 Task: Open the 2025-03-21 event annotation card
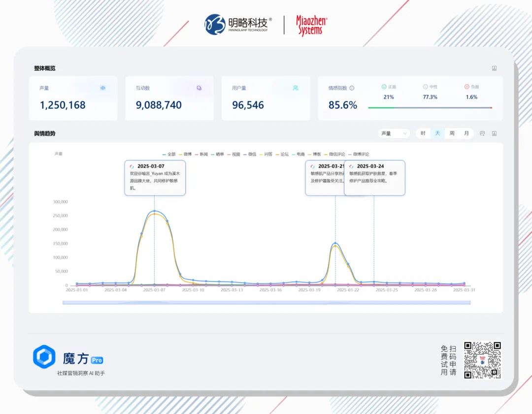coord(325,178)
